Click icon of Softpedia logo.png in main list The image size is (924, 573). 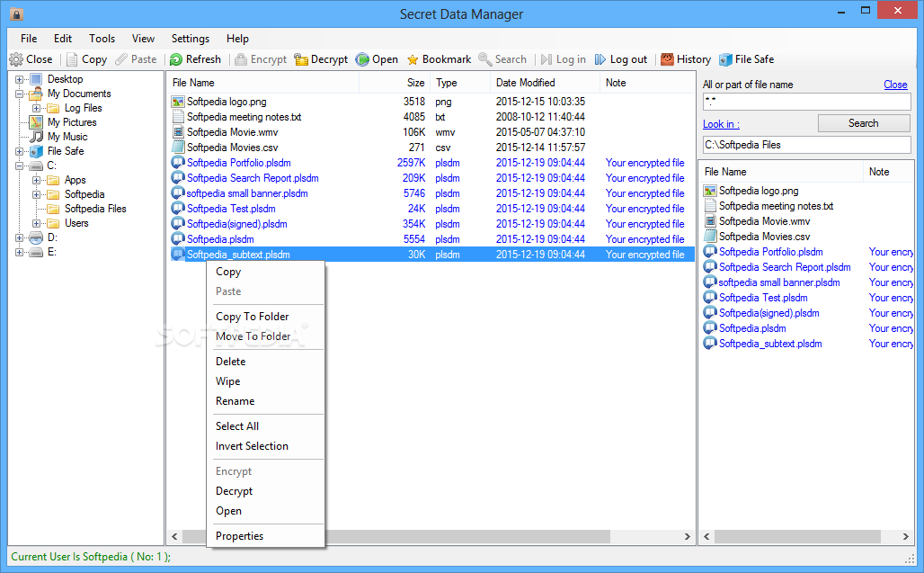click(178, 102)
